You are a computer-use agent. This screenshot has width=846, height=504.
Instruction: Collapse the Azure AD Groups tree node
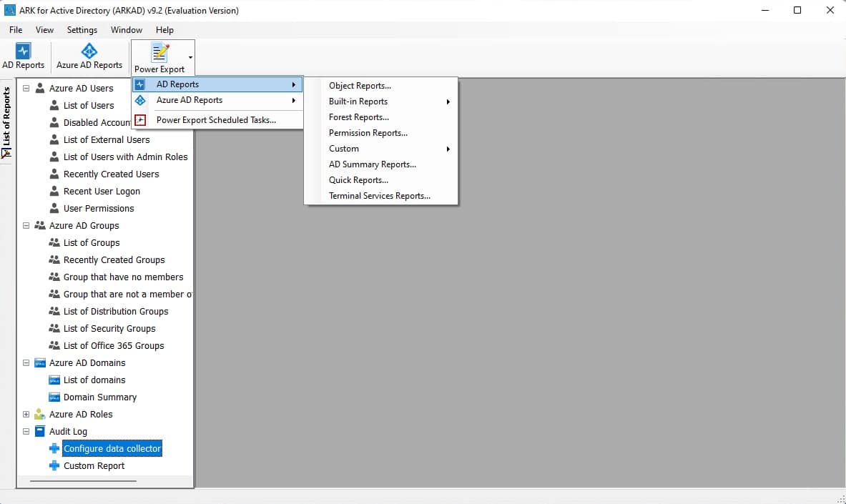[x=26, y=226]
